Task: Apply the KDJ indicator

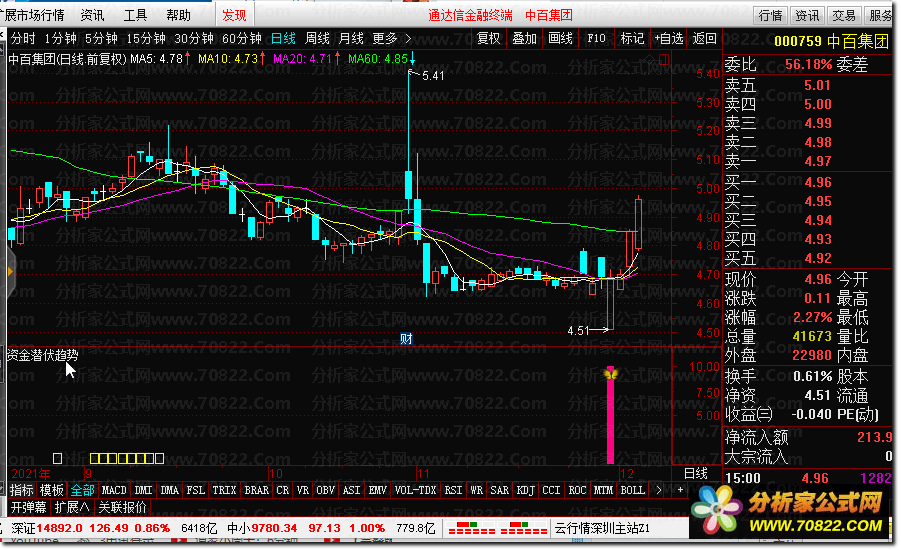Action: (525, 490)
